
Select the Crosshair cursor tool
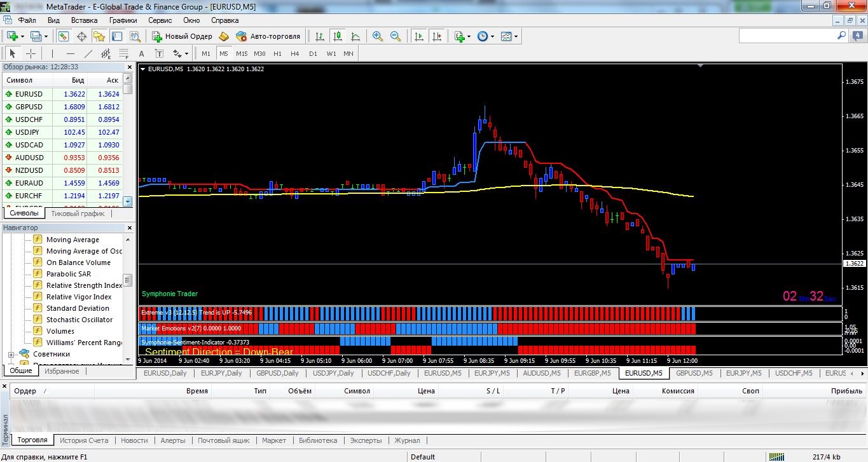[x=31, y=53]
